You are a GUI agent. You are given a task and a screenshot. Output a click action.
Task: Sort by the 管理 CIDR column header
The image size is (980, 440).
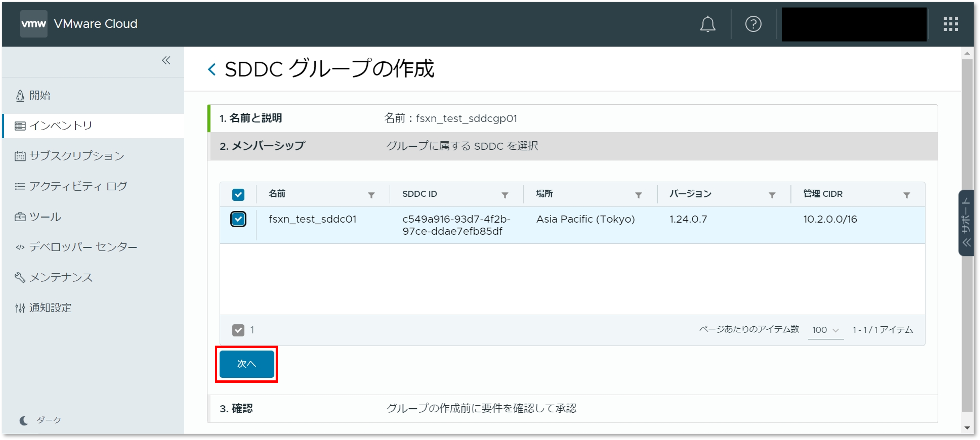point(823,194)
